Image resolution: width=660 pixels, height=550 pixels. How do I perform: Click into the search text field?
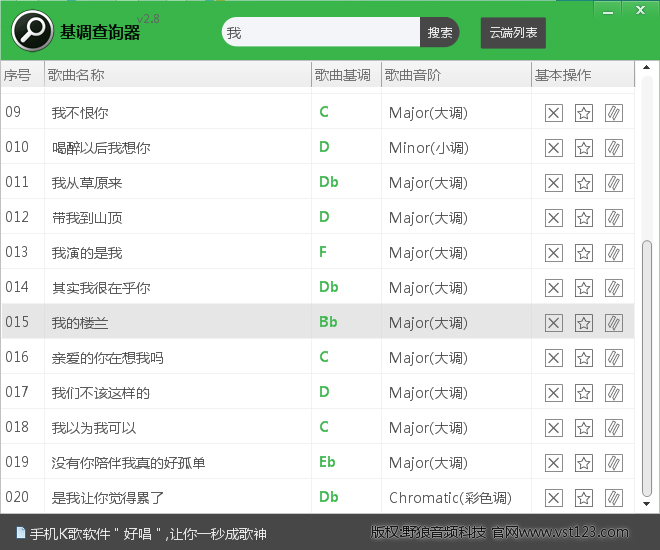click(320, 33)
